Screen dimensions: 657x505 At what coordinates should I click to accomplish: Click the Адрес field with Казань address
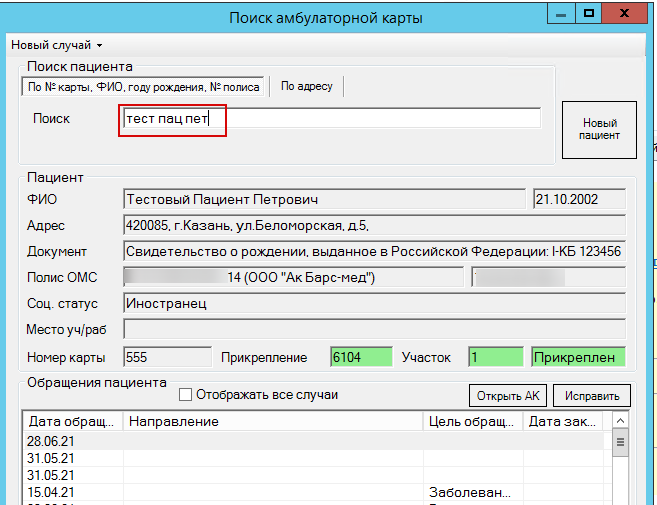[374, 225]
